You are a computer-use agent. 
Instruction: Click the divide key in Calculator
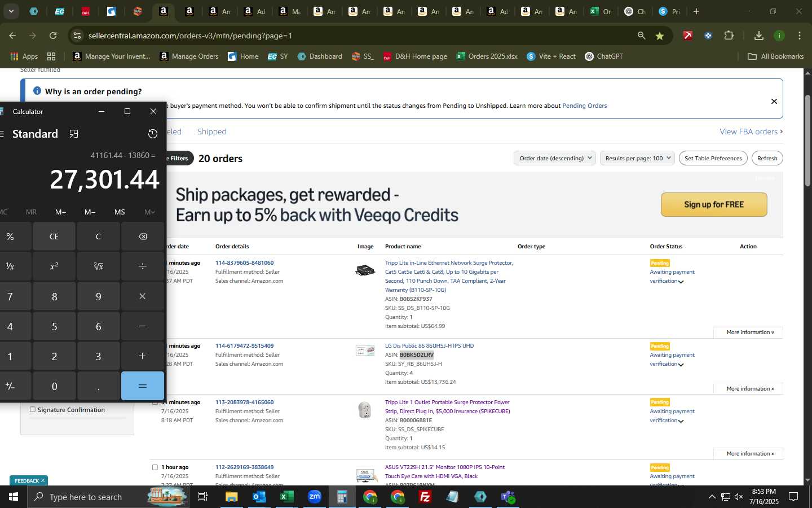coord(143,266)
